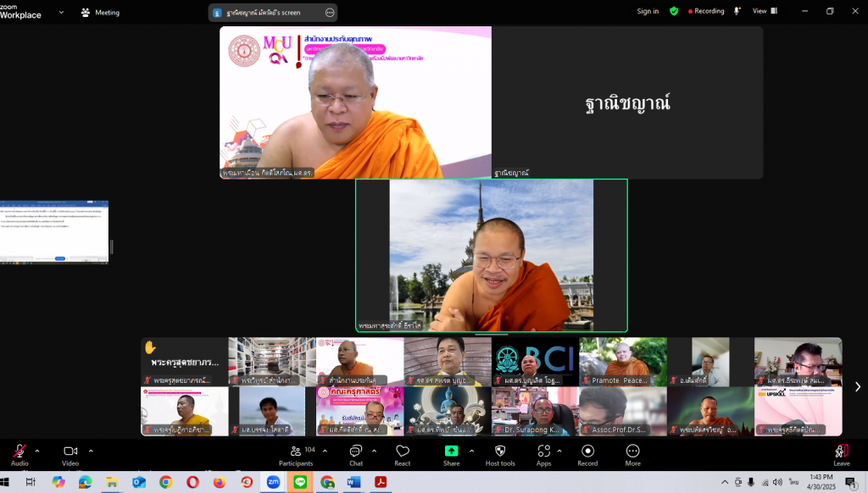Toggle the camera with the Video button

70,452
